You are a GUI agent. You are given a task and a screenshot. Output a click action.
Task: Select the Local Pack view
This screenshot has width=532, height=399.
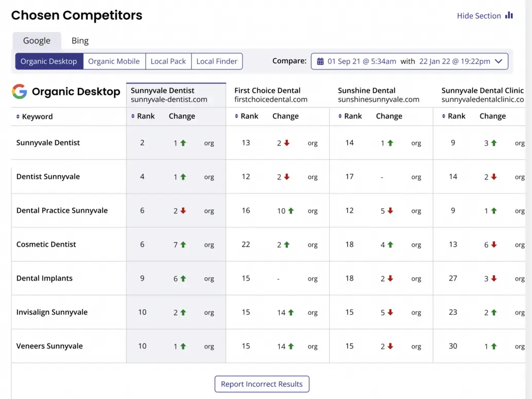point(168,61)
